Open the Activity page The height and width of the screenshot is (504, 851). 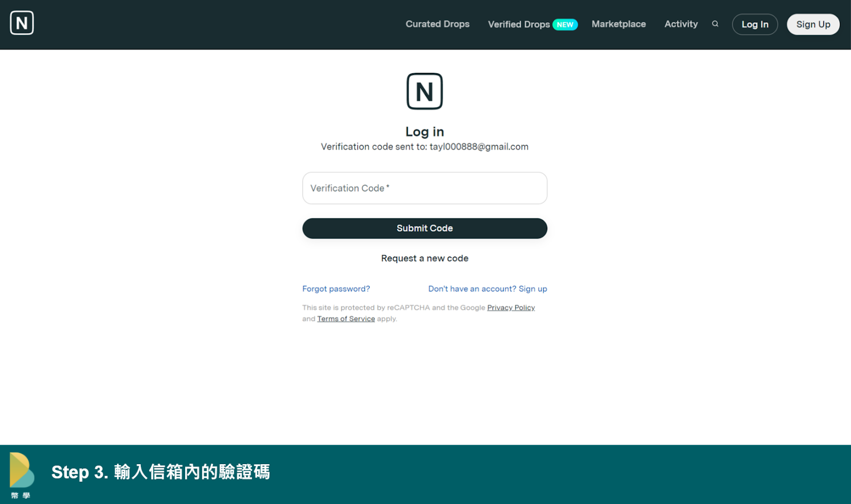coord(681,24)
